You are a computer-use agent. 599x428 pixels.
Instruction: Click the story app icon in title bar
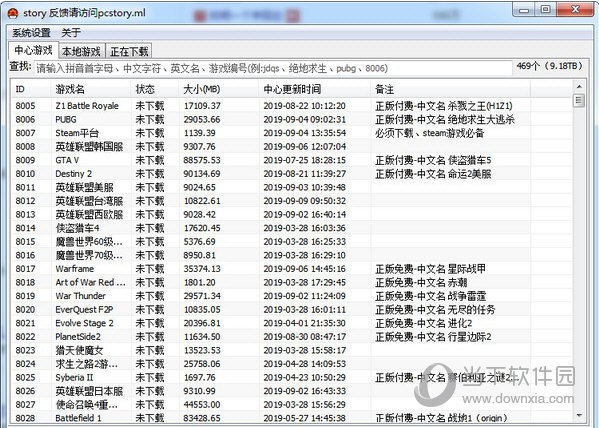(x=13, y=13)
